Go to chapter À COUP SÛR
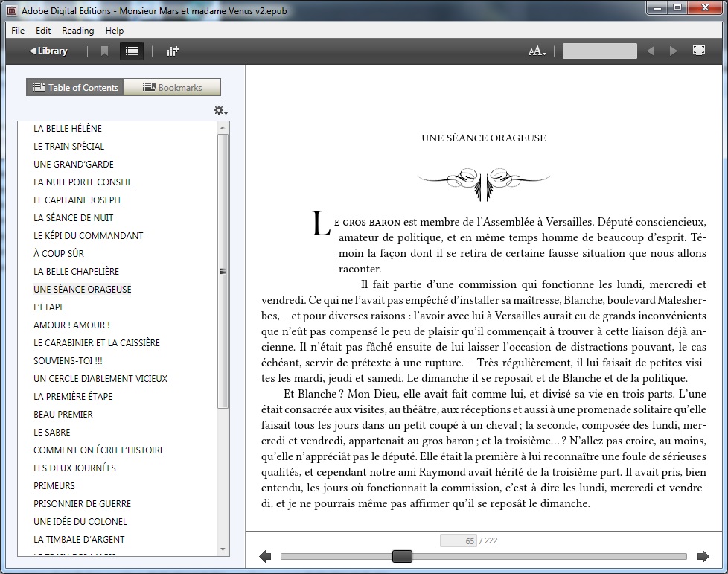The height and width of the screenshot is (574, 728). (x=59, y=254)
